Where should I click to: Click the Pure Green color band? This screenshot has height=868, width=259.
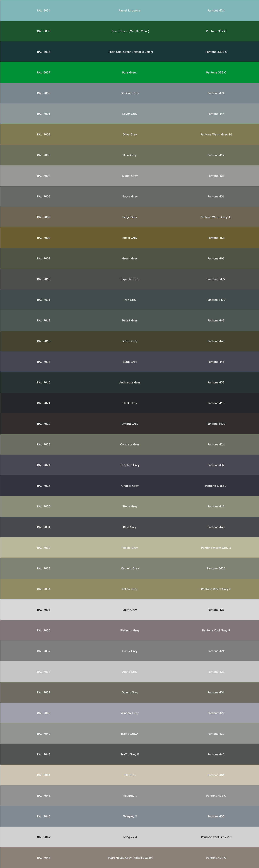click(130, 72)
